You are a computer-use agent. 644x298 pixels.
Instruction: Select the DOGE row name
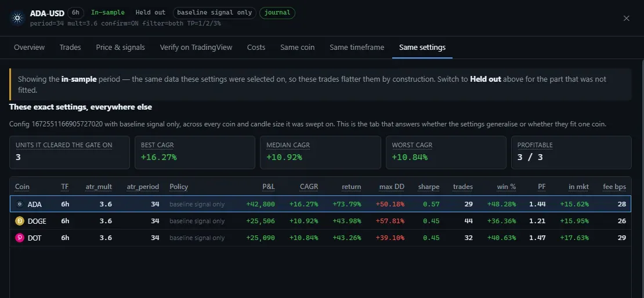[x=37, y=221]
